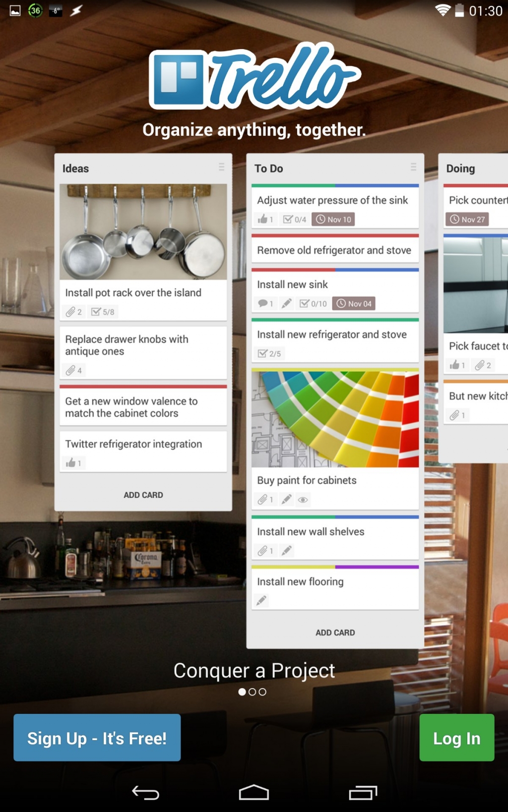The height and width of the screenshot is (812, 508).
Task: Tap the Ideas list header
Action: [75, 168]
